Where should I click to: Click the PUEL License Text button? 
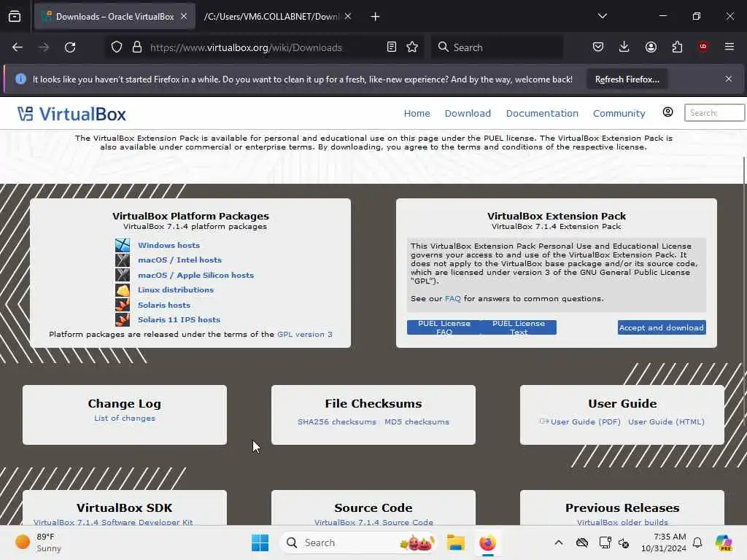point(519,327)
